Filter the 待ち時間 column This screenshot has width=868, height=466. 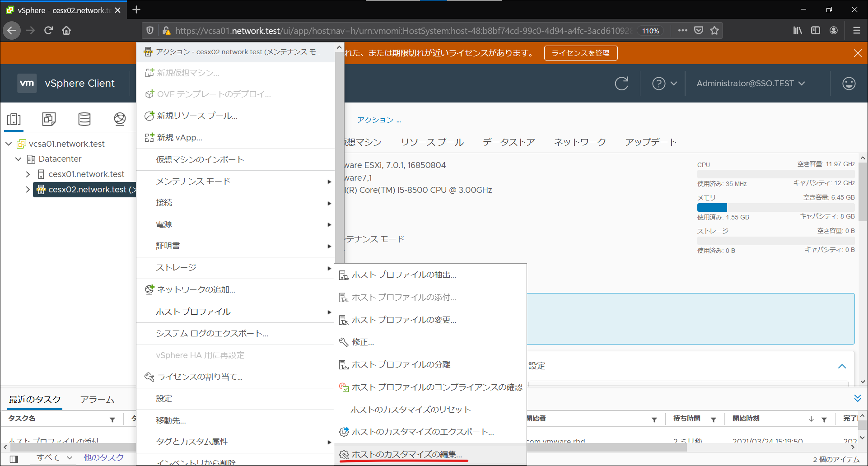click(714, 419)
